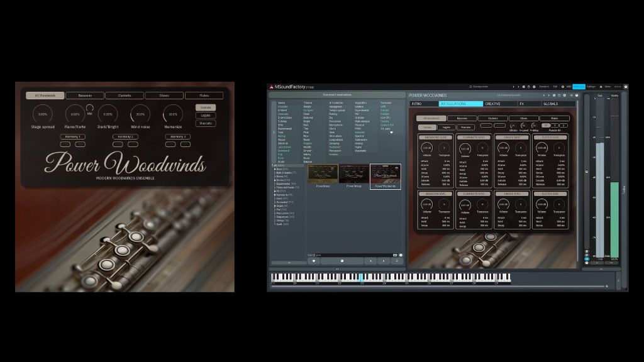Screen dimensions: 644x362
Task: Open help icon in Power Woodwinds header
Action: (577, 96)
